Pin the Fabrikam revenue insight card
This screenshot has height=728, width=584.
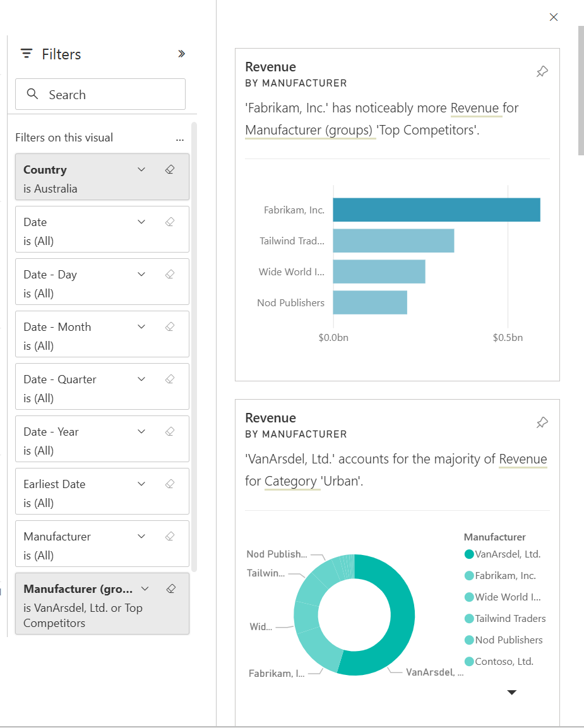pyautogui.click(x=542, y=71)
